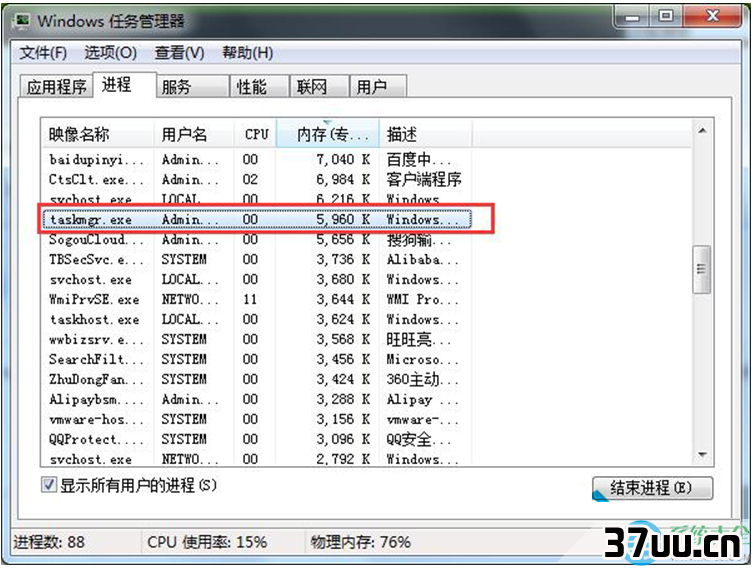Click the CPU value 11 of WmiPrvSE.exe
Viewport: 753px width, 568px height.
pos(250,300)
